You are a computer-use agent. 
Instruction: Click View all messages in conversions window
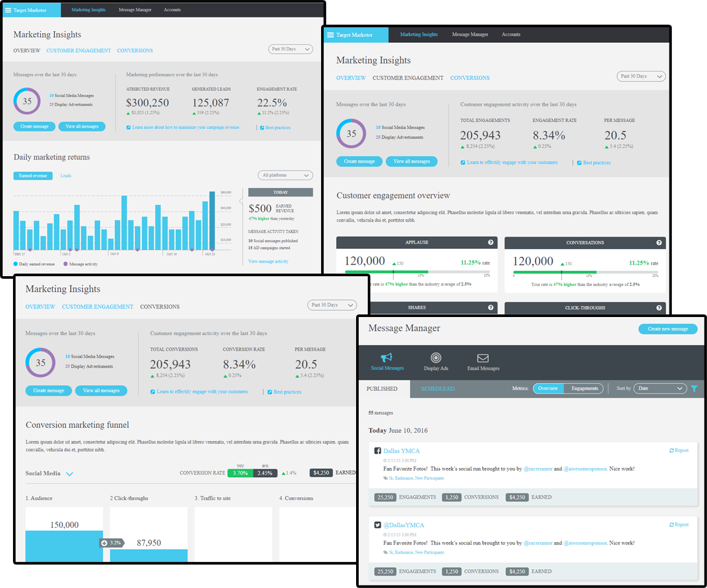pos(101,391)
